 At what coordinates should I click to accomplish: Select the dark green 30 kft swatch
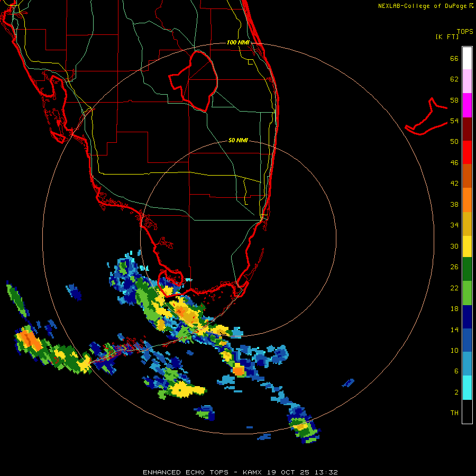click(467, 269)
